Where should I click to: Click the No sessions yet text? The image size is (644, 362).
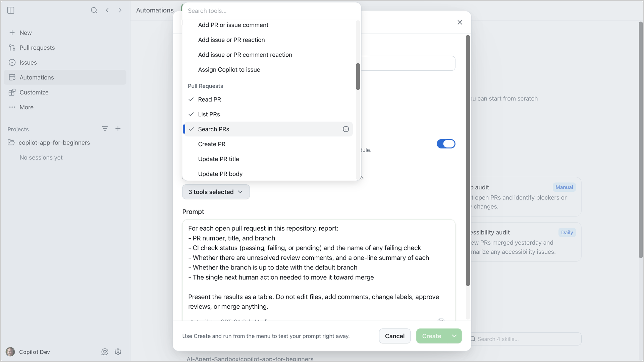point(41,158)
